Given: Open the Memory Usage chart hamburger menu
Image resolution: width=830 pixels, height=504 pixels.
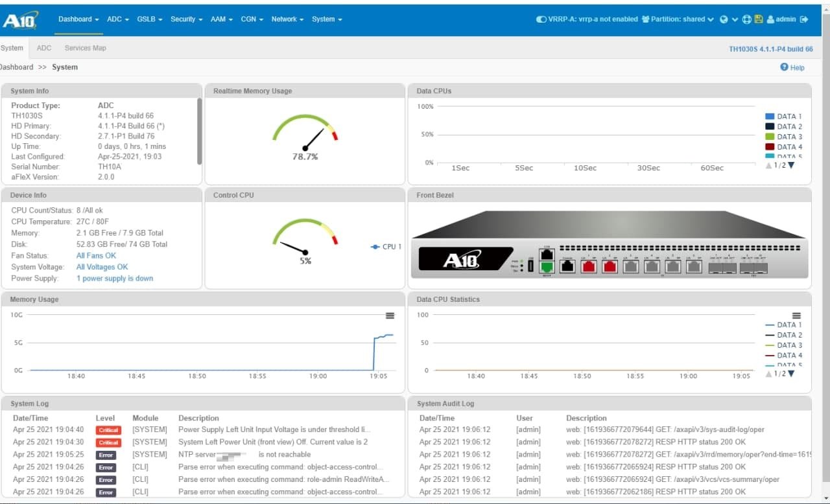Looking at the screenshot, I should pyautogui.click(x=390, y=315).
